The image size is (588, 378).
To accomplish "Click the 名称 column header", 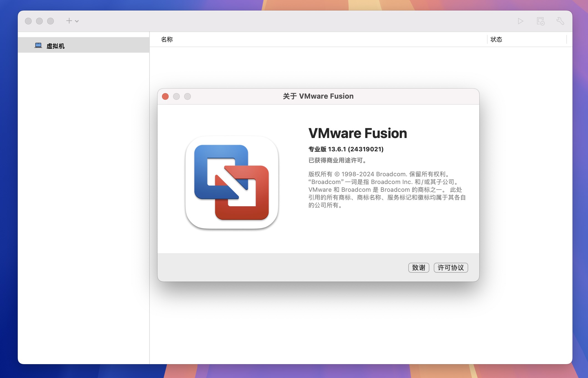I will (x=167, y=39).
